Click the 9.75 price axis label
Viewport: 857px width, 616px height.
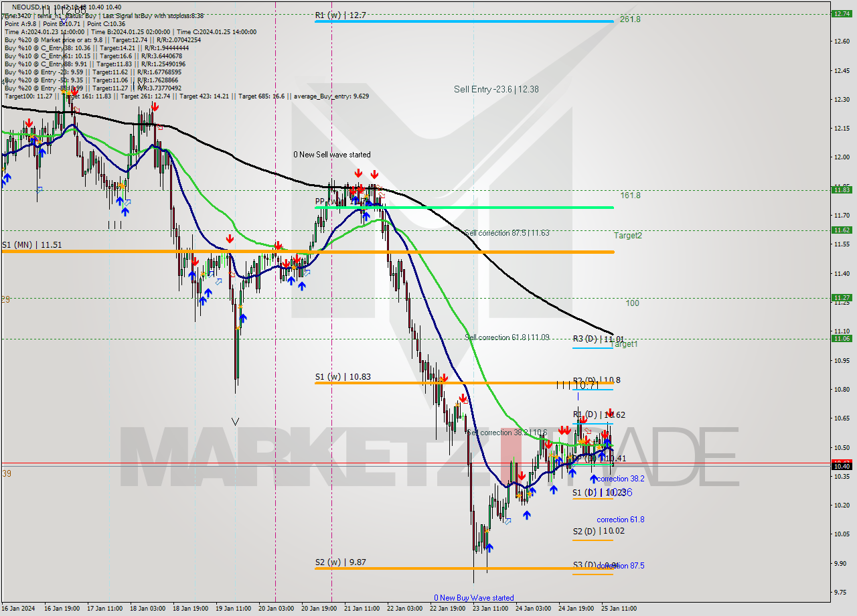click(x=842, y=592)
